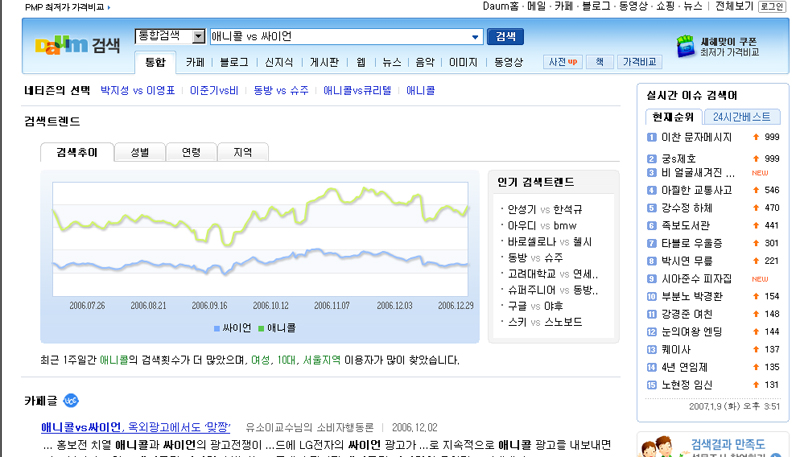800x457 pixels.
Task: Switch to the 지역 trend tab
Action: [243, 152]
